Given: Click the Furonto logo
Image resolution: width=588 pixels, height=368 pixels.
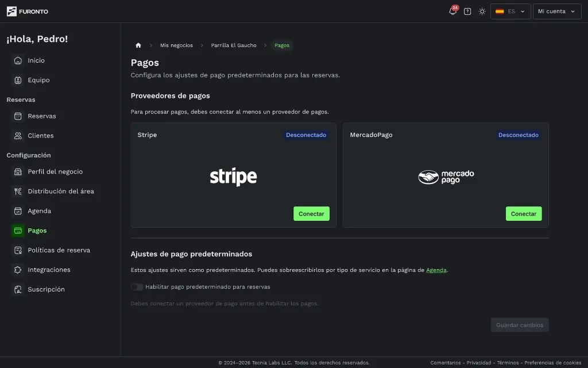Looking at the screenshot, I should 28,11.
